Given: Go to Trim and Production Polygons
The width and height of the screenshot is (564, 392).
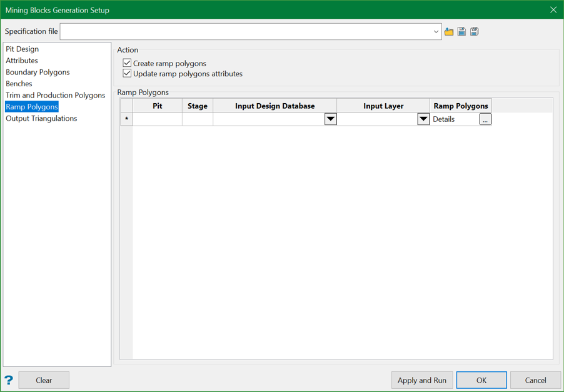Looking at the screenshot, I should pos(55,95).
